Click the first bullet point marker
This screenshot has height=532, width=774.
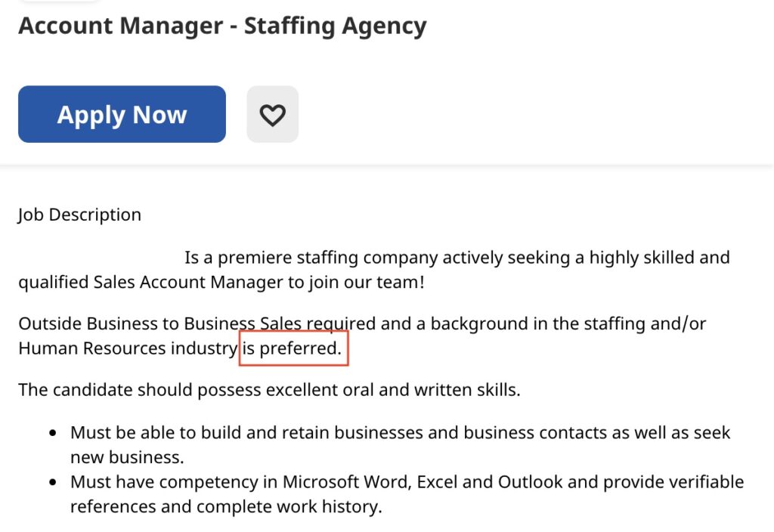(54, 433)
